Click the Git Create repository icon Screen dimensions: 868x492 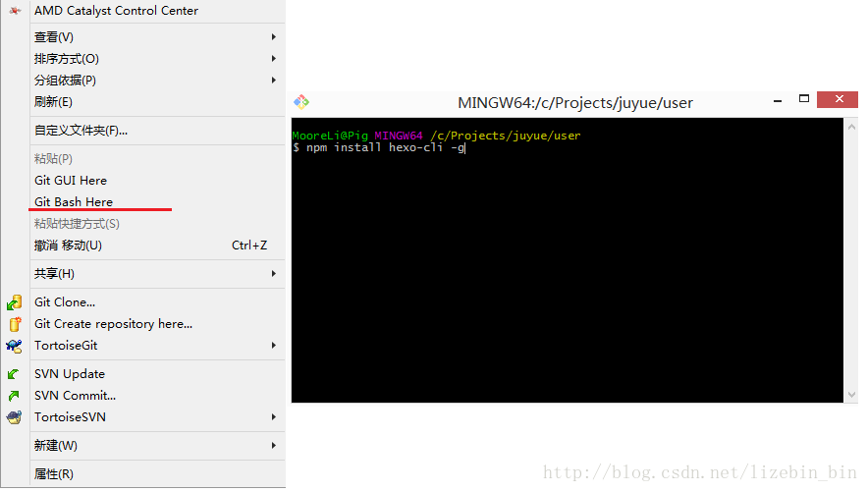(x=15, y=324)
